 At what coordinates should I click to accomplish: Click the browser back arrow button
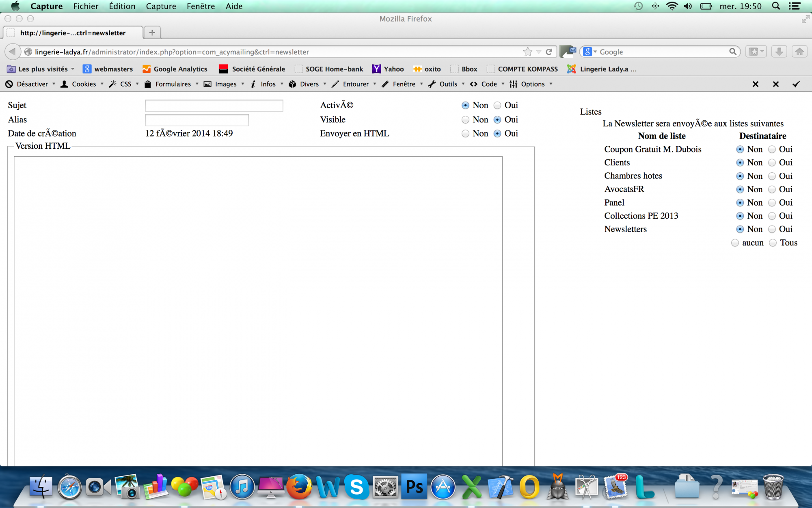coord(12,52)
